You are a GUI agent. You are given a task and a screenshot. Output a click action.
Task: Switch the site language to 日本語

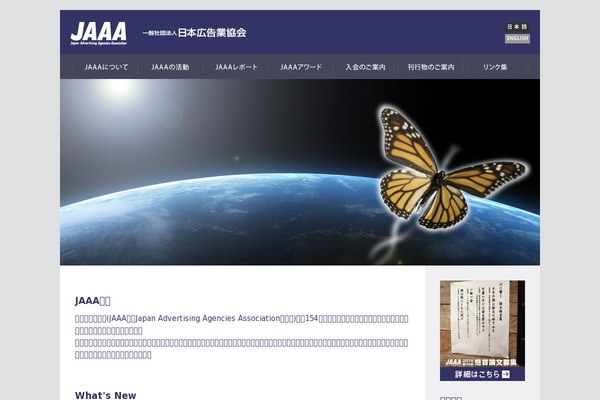pyautogui.click(x=517, y=26)
